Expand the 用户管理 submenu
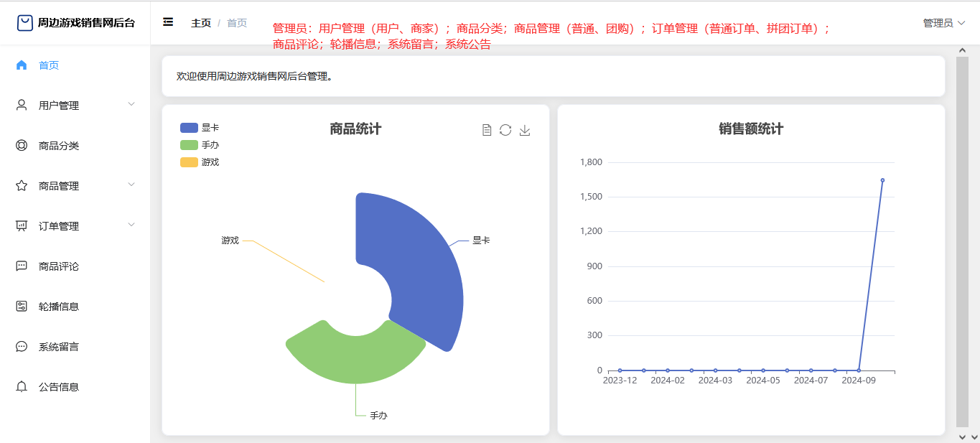Image resolution: width=980 pixels, height=443 pixels. (x=131, y=105)
